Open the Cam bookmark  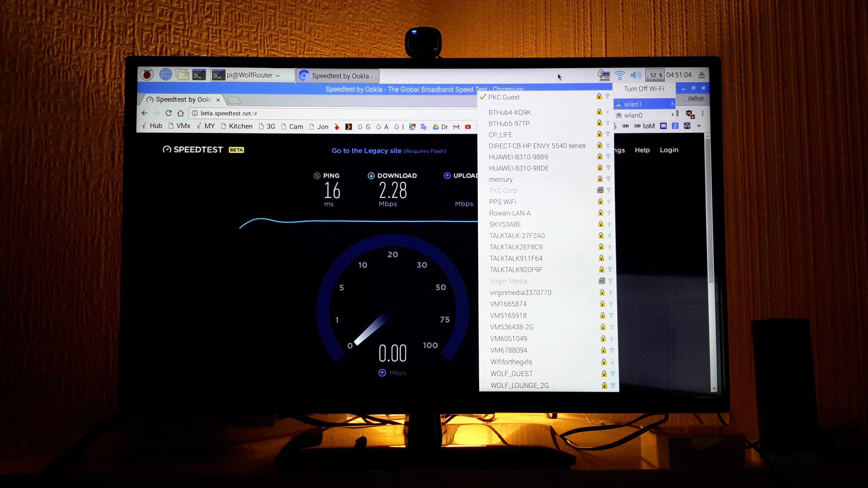[x=292, y=127]
